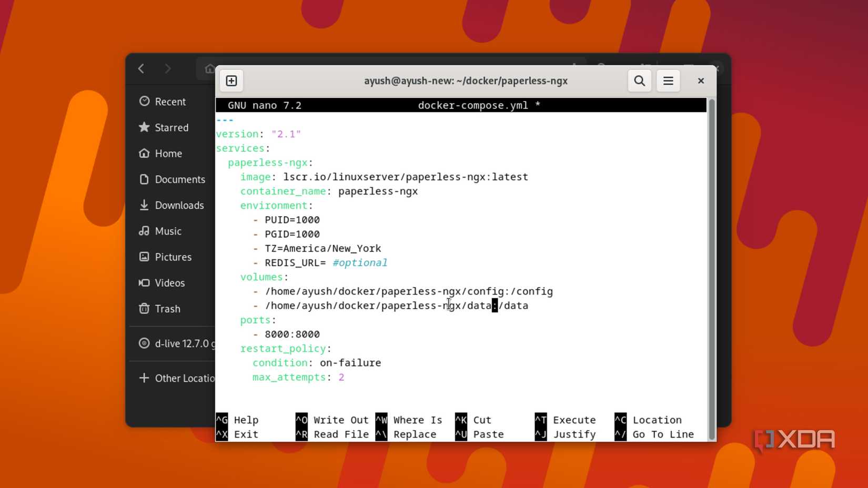868x488 pixels.
Task: Open terminal search with magnifier icon
Action: 640,81
